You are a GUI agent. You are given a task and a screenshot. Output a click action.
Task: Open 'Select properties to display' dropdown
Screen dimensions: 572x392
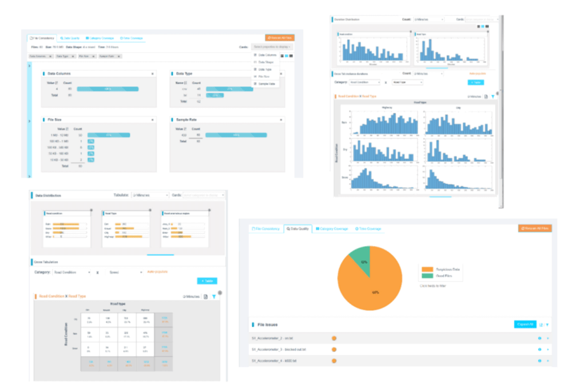[x=272, y=46]
